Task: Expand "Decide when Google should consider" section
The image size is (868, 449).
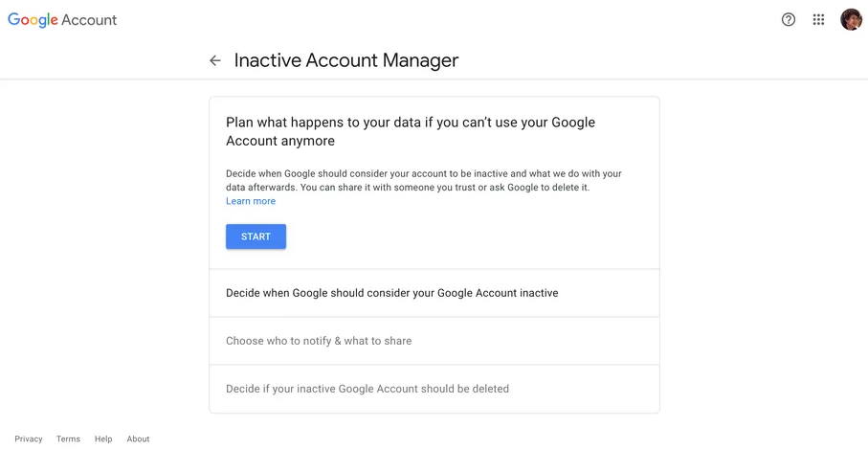Action: [391, 293]
